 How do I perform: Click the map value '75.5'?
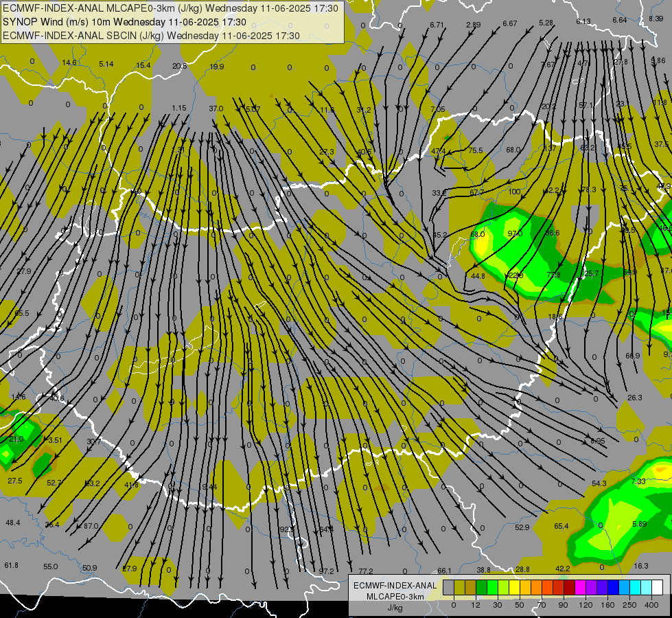[x=476, y=150]
